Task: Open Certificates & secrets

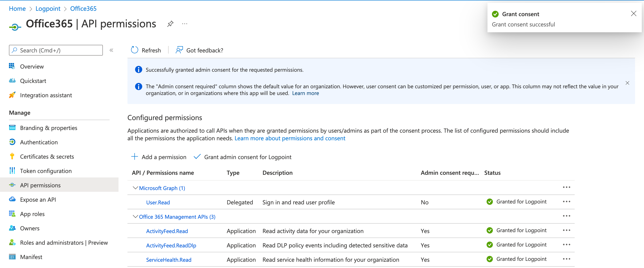Action: pos(47,156)
